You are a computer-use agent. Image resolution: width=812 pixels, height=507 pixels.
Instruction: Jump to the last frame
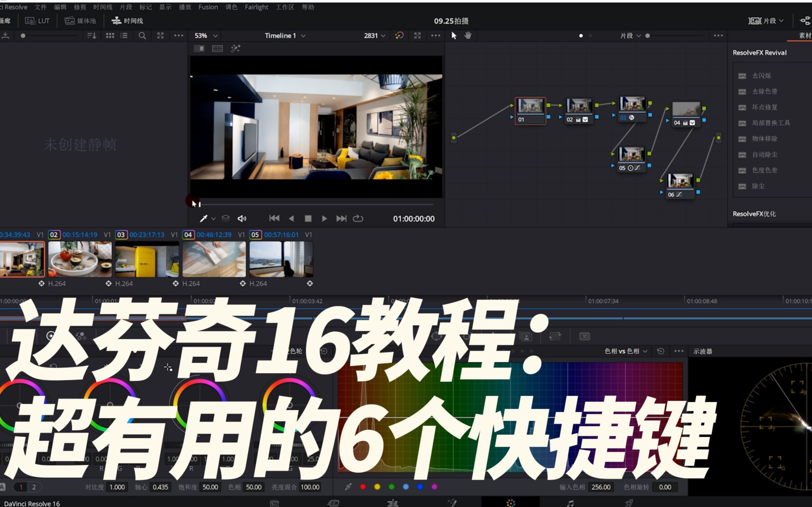coord(341,218)
